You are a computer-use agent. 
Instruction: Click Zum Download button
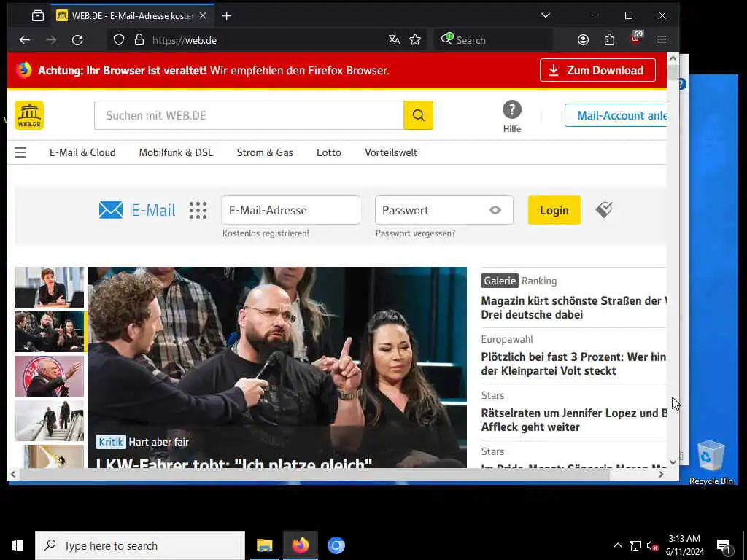coord(597,70)
